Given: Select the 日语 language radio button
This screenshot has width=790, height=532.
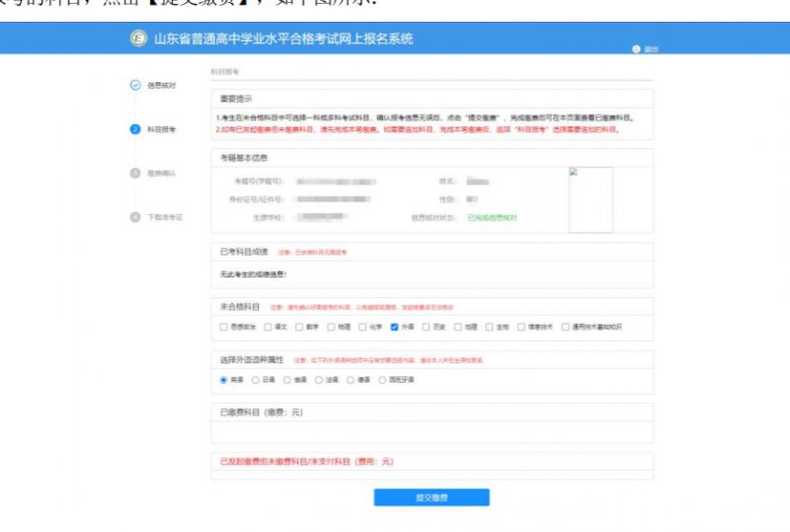Looking at the screenshot, I should point(256,379).
